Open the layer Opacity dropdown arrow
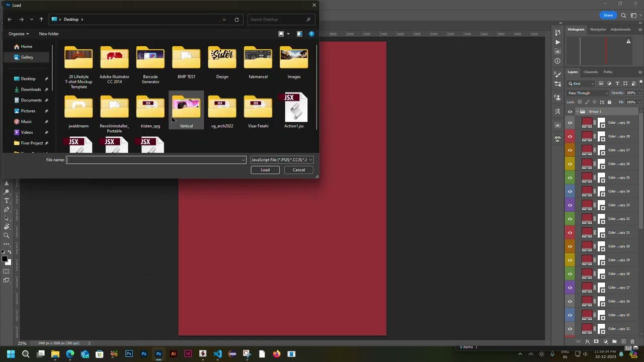644x362 pixels. pyautogui.click(x=639, y=93)
